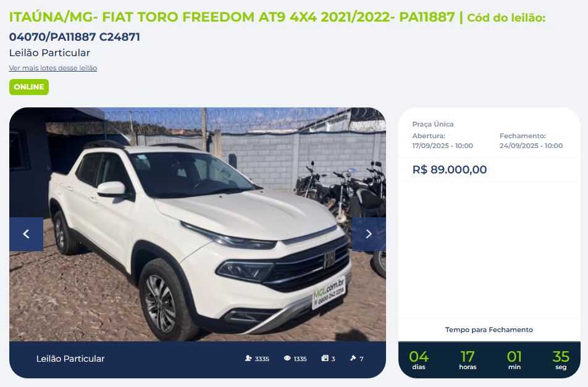Advance to the next vehicle photo
This screenshot has height=387, width=588.
(x=369, y=234)
